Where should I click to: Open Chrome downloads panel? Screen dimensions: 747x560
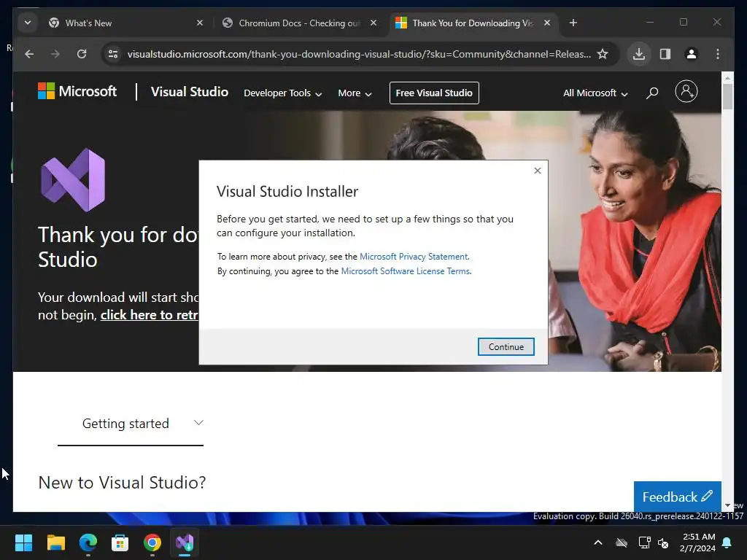[639, 54]
